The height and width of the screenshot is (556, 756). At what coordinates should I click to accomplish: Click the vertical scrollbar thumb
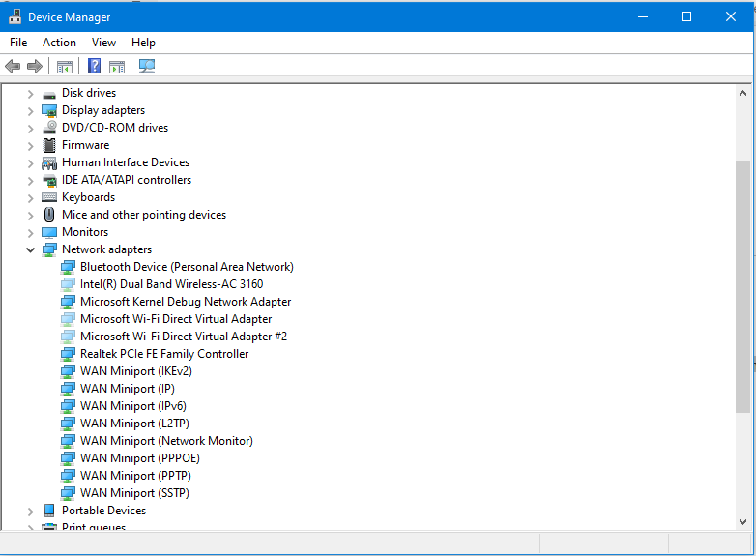pyautogui.click(x=742, y=287)
